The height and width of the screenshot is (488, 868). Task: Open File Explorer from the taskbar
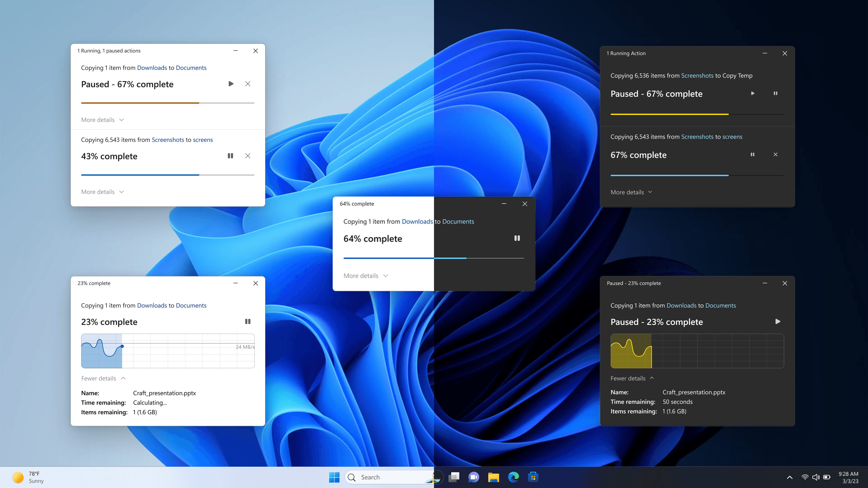pyautogui.click(x=493, y=477)
